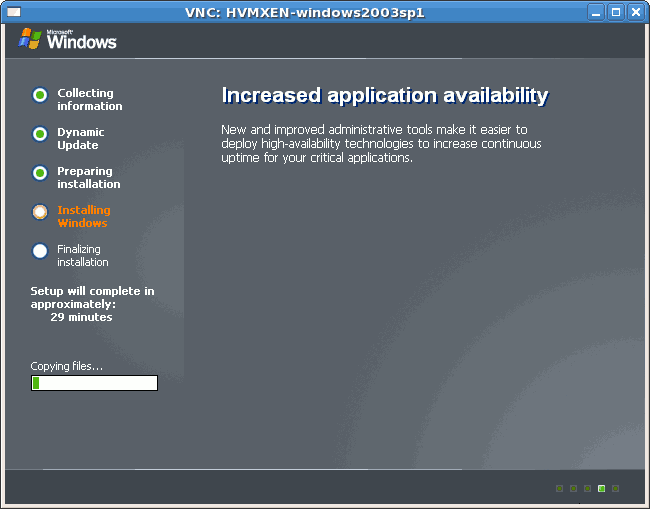The height and width of the screenshot is (509, 650).
Task: Select the Finalizing installation step circle
Action: click(40, 251)
